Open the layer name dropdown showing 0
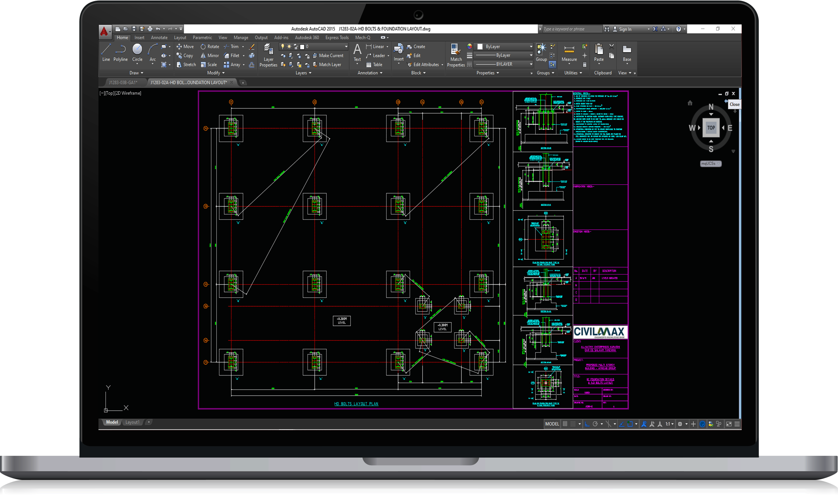 coord(314,46)
